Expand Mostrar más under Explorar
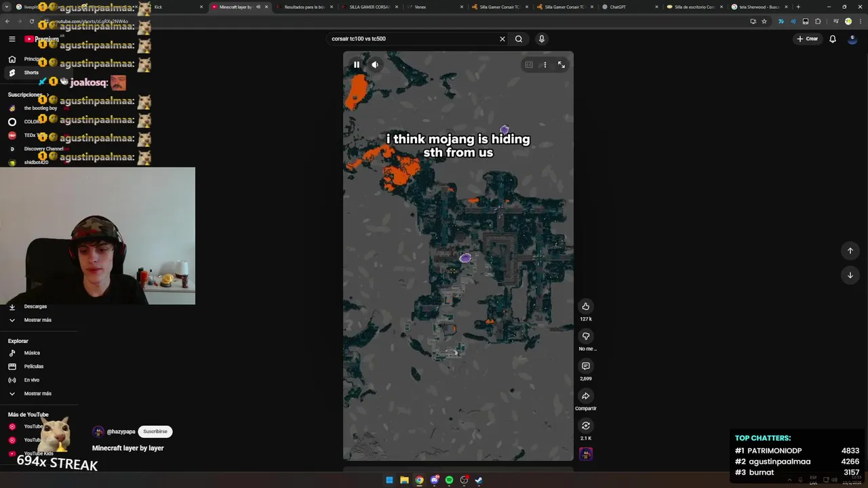Screen dimensions: 868x488 [37, 394]
